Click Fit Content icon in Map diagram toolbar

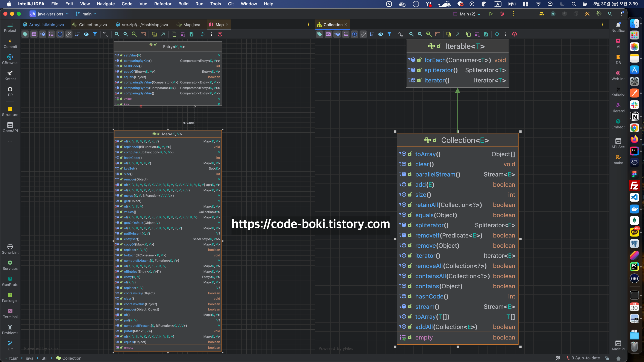pos(143,34)
